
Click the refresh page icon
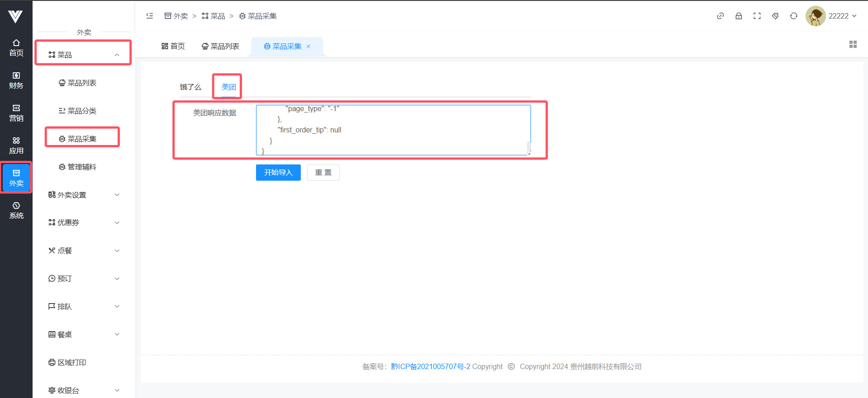(x=793, y=16)
